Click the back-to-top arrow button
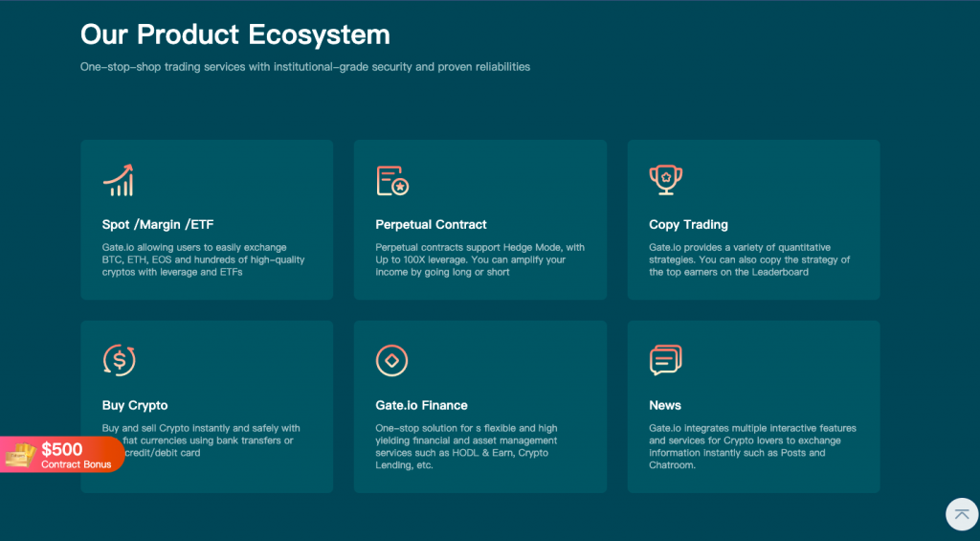Viewport: 980px width, 541px height. 962,514
